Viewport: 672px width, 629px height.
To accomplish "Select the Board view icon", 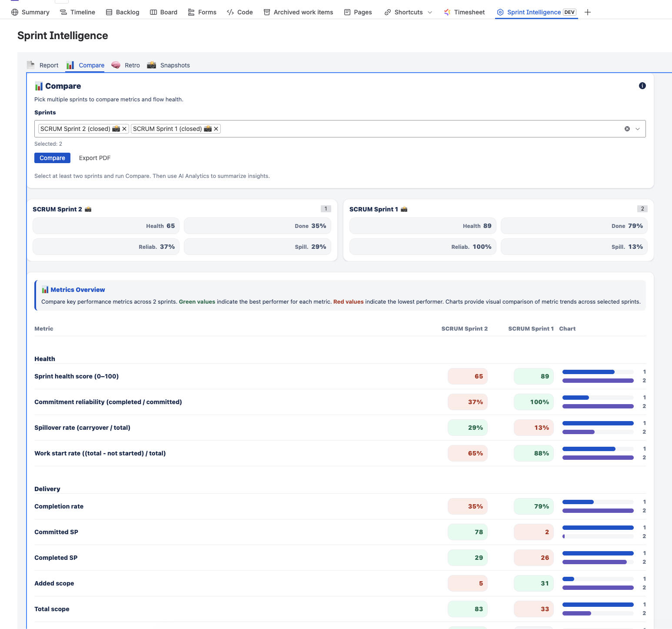I will (x=153, y=12).
